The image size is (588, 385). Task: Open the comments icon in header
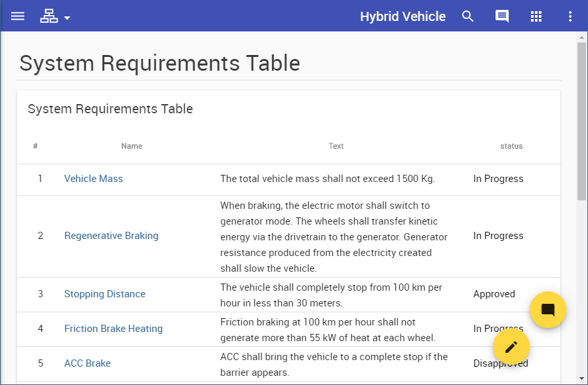[502, 16]
